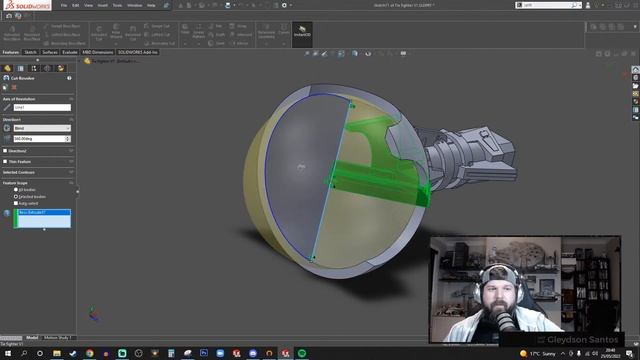
Task: Enable the Thin Feature checkbox
Action: point(5,162)
